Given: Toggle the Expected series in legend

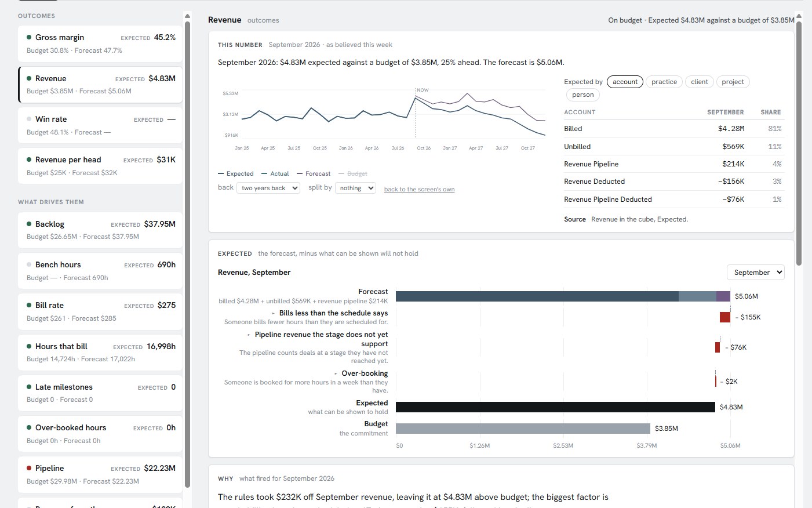Looking at the screenshot, I should click(x=236, y=173).
